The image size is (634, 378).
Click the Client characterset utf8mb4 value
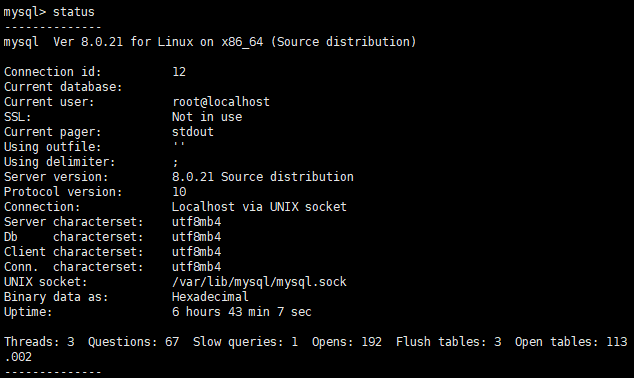pyautogui.click(x=197, y=251)
